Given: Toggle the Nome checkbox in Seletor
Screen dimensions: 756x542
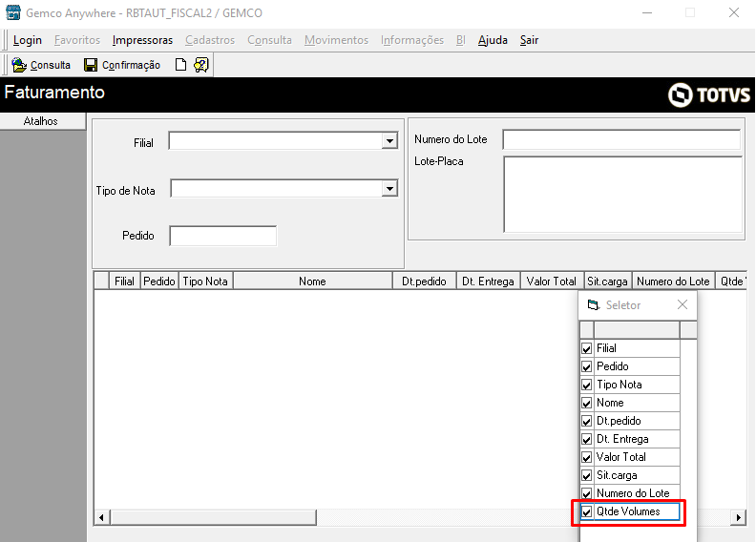Looking at the screenshot, I should pos(586,403).
